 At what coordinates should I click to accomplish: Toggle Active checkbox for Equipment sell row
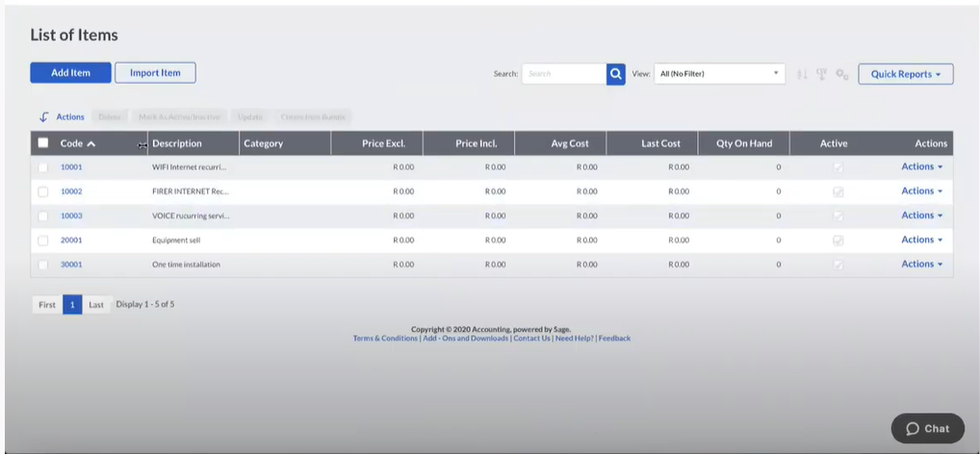pyautogui.click(x=838, y=240)
